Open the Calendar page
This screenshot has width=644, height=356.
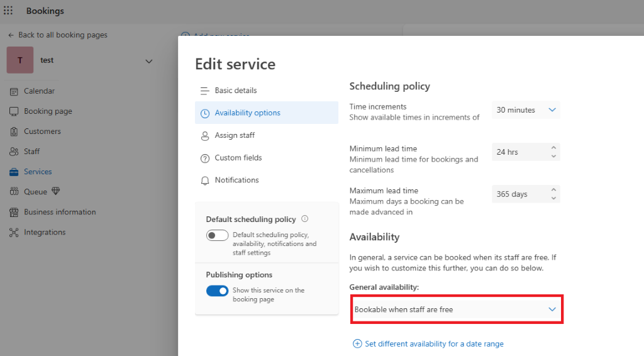[x=39, y=91]
